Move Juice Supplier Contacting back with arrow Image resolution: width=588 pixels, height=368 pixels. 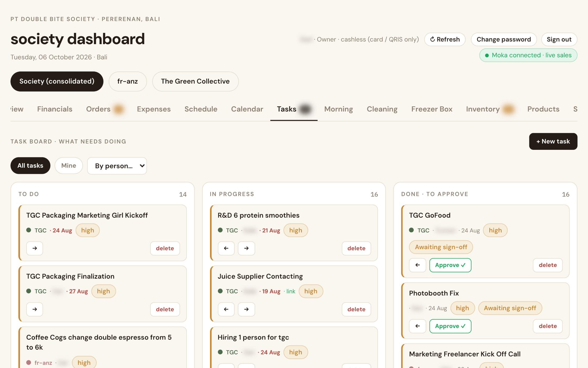[x=226, y=309]
